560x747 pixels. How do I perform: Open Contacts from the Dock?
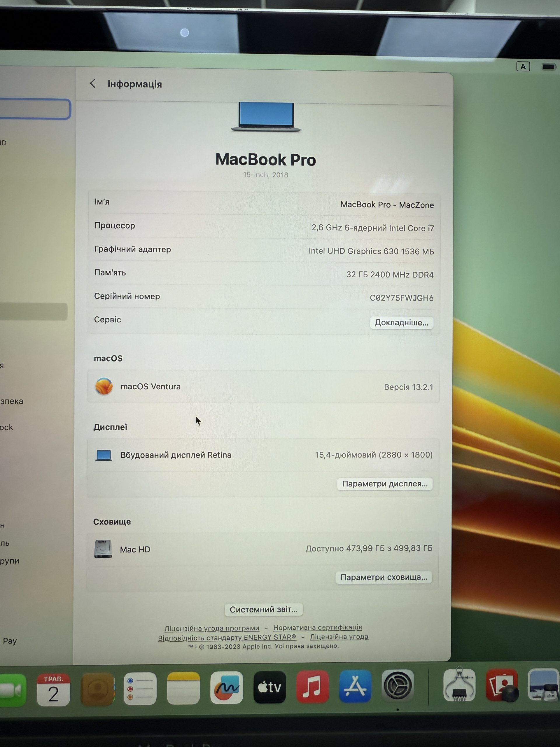tap(98, 689)
